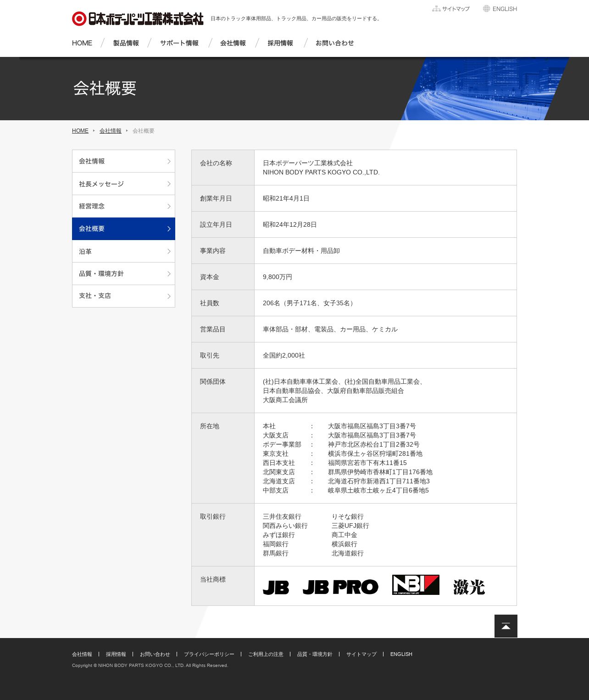Viewport: 589px width, 700px height.
Task: Click the sitemap icon in header
Action: [x=436, y=9]
